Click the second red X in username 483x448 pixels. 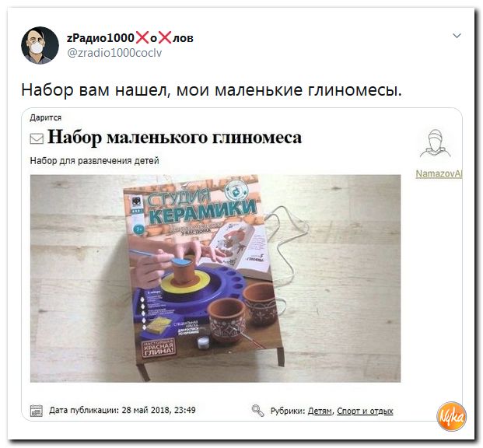pos(165,37)
